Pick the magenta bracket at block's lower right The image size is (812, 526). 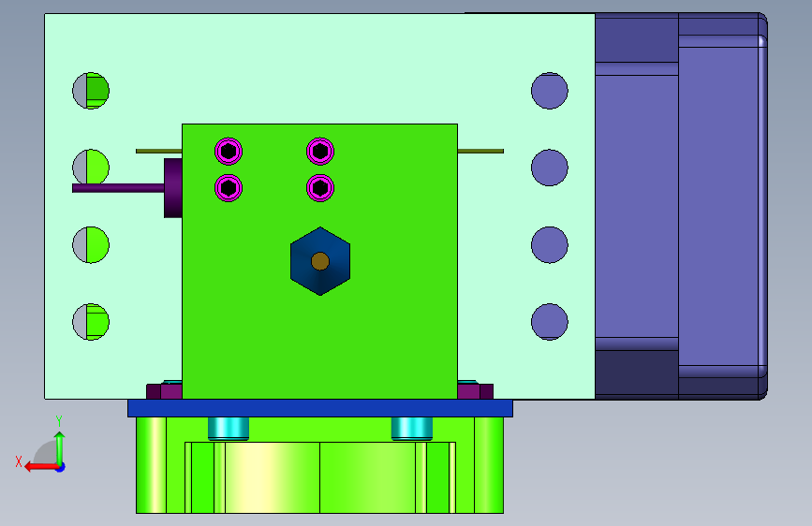[476, 391]
